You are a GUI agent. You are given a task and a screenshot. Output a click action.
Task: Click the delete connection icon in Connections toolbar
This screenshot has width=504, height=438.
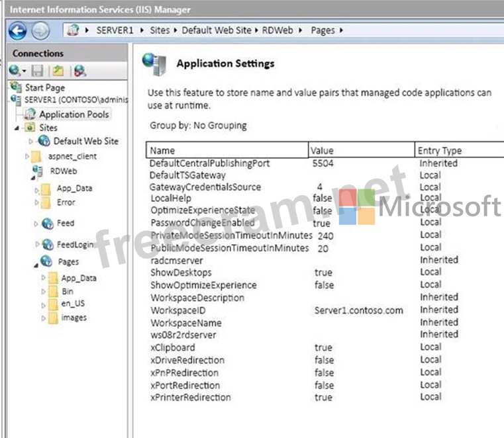(79, 71)
